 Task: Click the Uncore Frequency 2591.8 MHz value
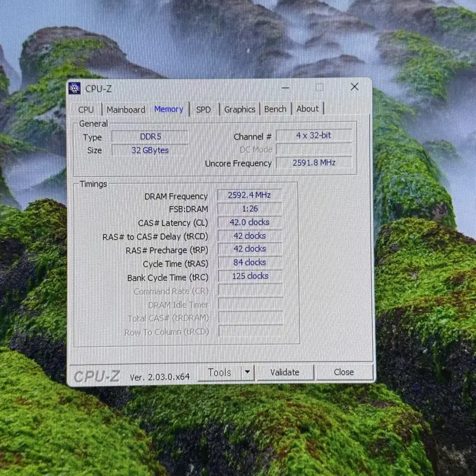point(314,163)
